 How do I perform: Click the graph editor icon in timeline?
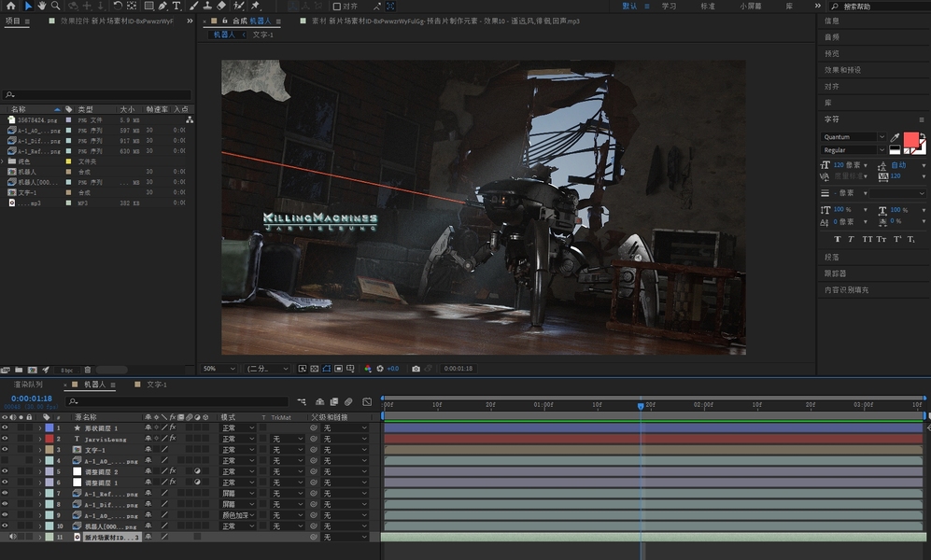point(367,401)
